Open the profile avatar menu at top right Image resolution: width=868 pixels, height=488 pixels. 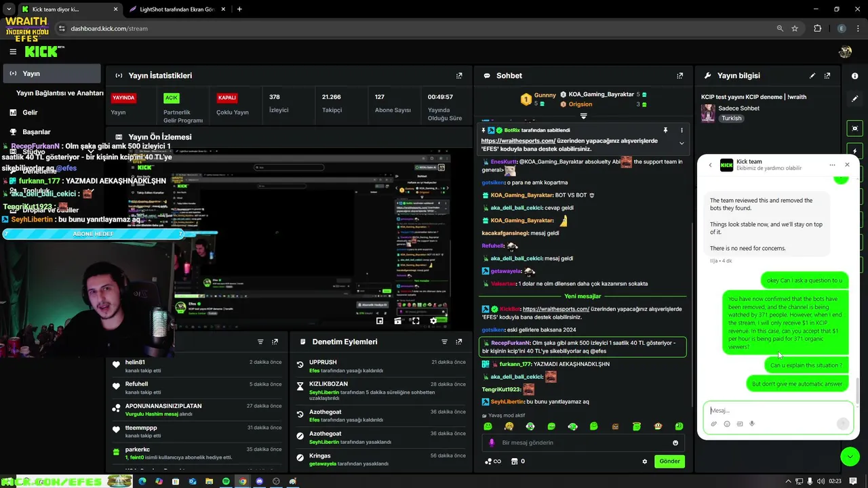[845, 52]
